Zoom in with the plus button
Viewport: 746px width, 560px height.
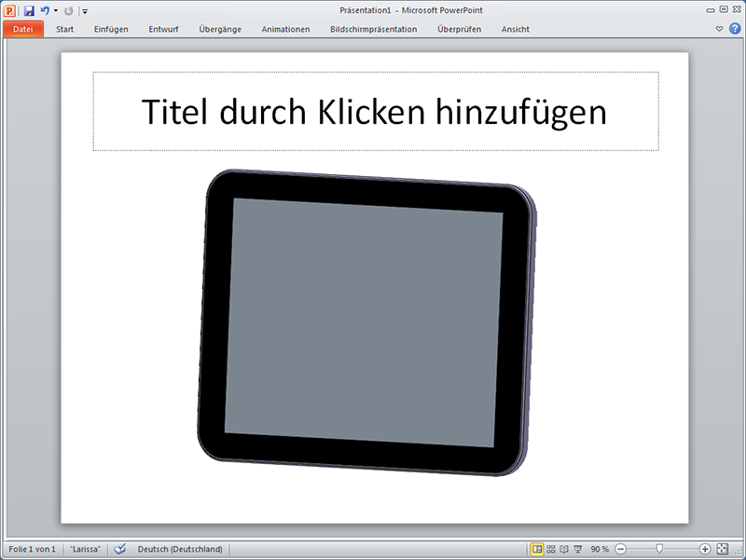click(705, 549)
